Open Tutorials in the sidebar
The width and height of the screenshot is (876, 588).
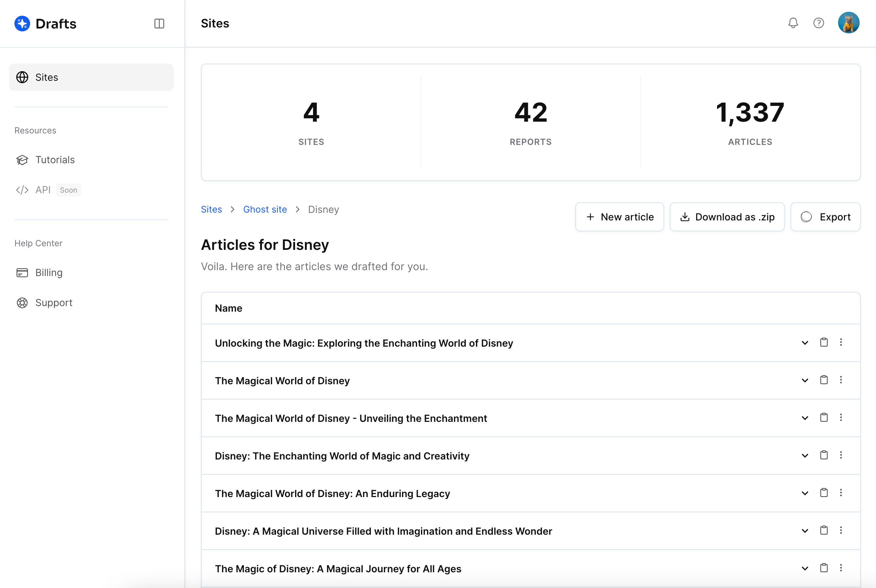point(45,160)
